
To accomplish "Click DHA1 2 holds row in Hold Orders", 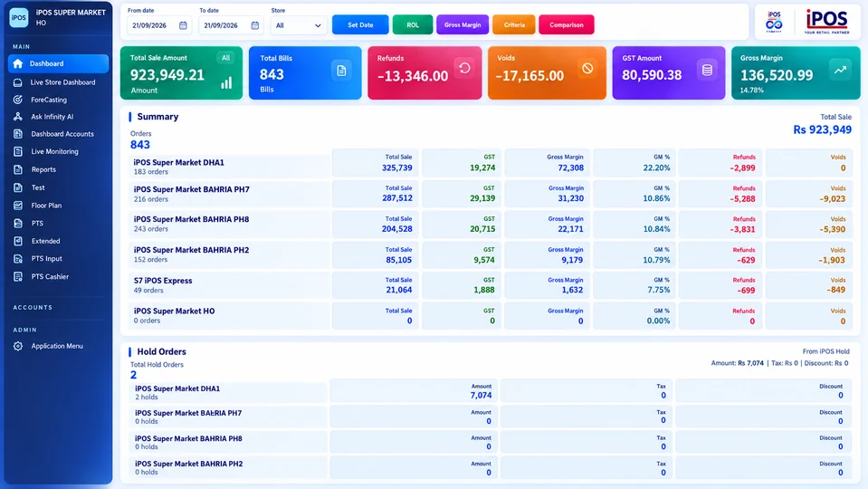I will 491,392.
